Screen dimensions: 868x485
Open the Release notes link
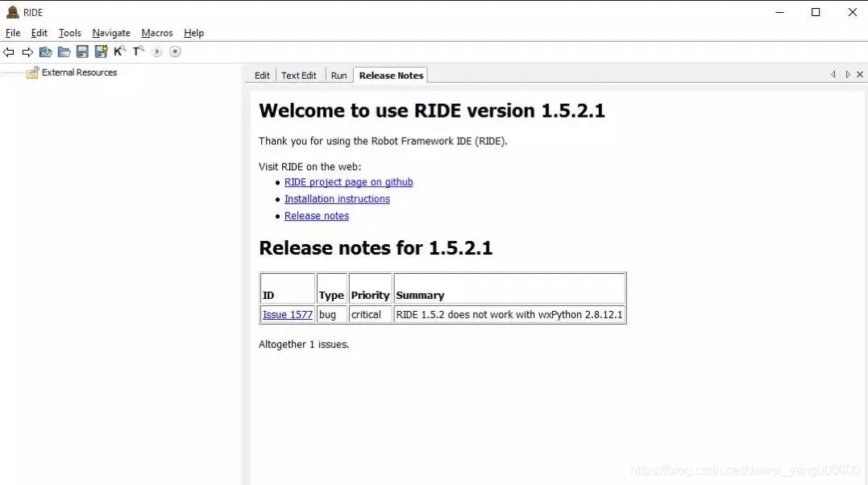pyautogui.click(x=317, y=216)
